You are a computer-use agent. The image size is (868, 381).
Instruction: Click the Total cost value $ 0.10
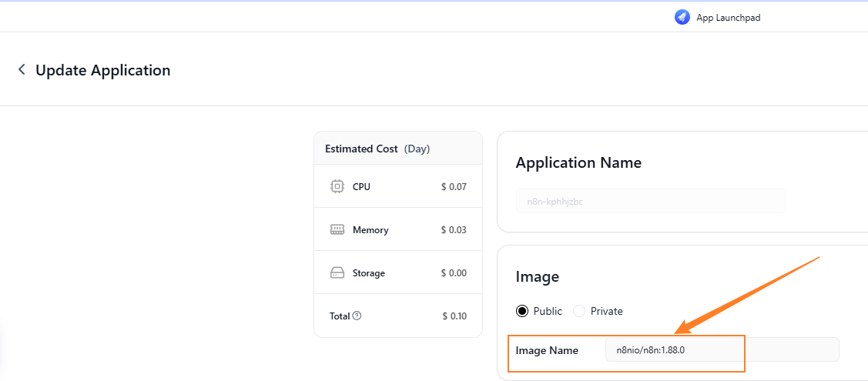point(454,316)
